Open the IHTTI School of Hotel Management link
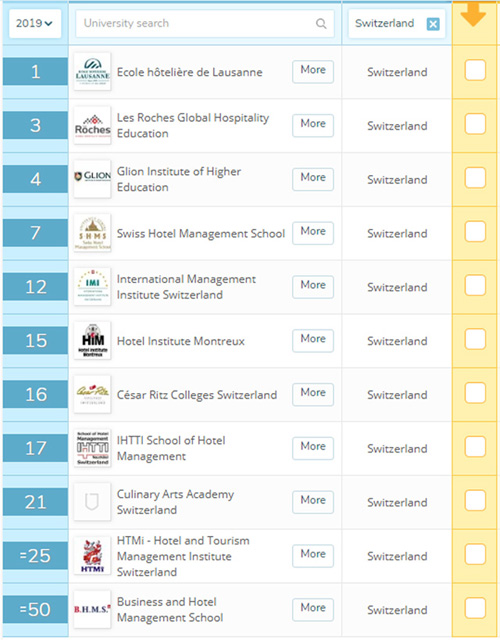The image size is (500, 640). click(x=171, y=448)
